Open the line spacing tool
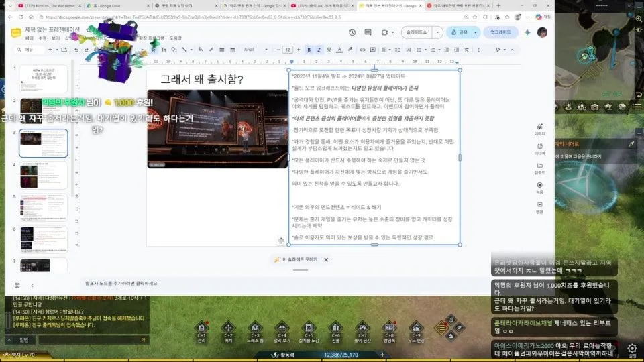 (x=398, y=50)
